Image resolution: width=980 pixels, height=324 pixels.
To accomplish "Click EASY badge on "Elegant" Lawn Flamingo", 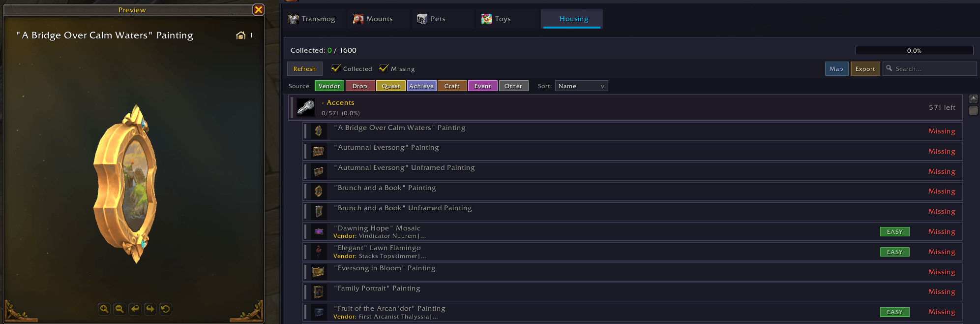I will pos(895,252).
